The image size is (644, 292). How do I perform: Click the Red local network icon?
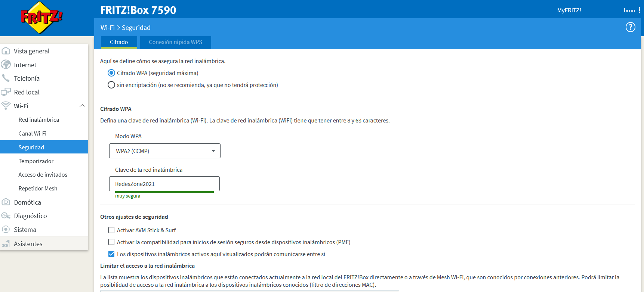(x=6, y=92)
